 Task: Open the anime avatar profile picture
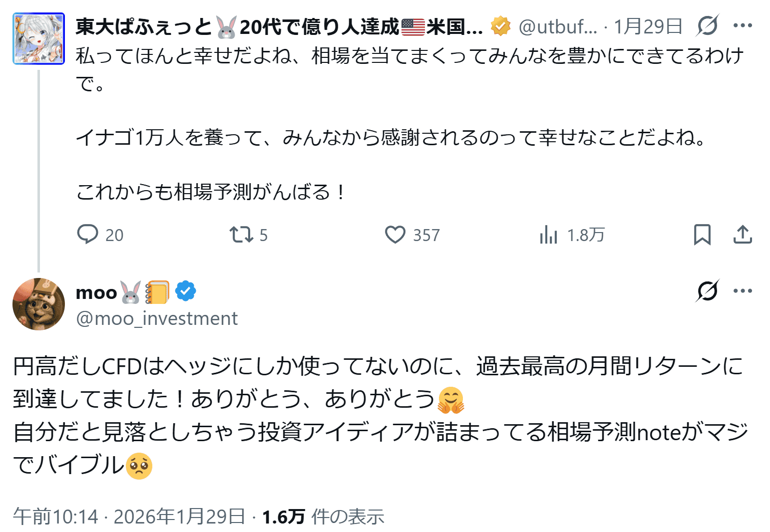pyautogui.click(x=38, y=39)
